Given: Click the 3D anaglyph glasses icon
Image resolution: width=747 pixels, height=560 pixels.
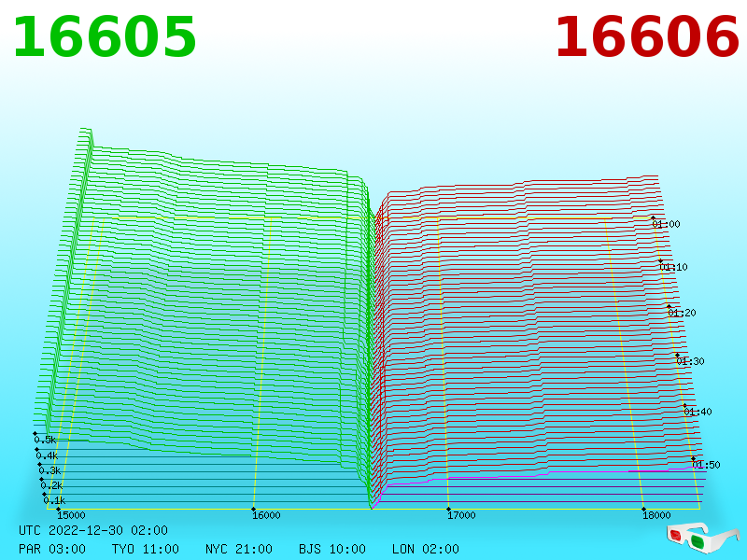Looking at the screenshot, I should [703, 537].
